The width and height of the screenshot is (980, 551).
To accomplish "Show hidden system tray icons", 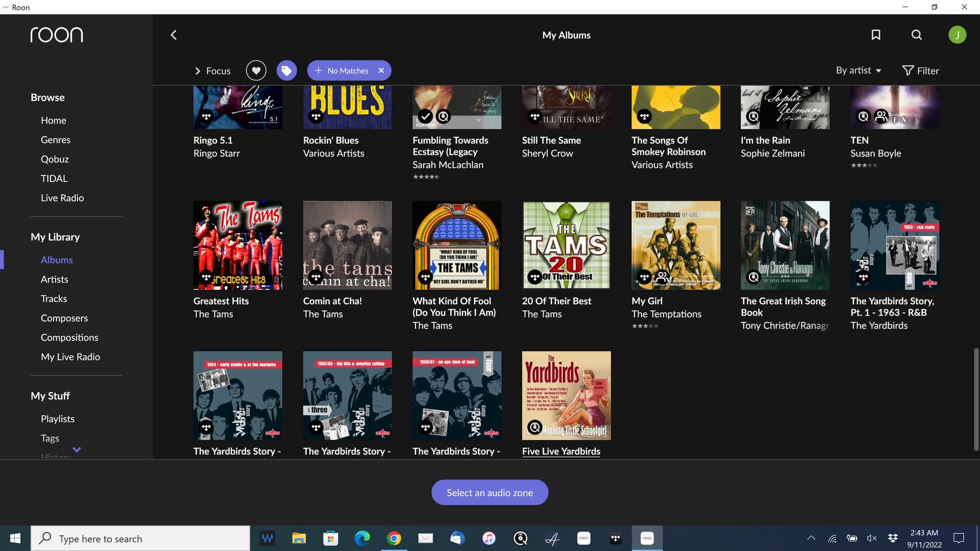I will pos(811,538).
